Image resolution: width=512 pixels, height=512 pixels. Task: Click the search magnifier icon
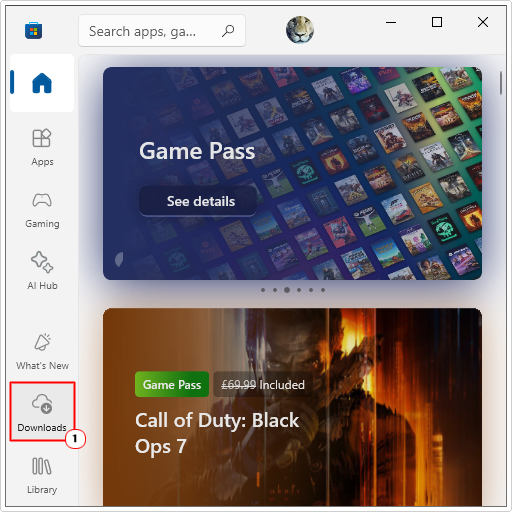point(228,31)
